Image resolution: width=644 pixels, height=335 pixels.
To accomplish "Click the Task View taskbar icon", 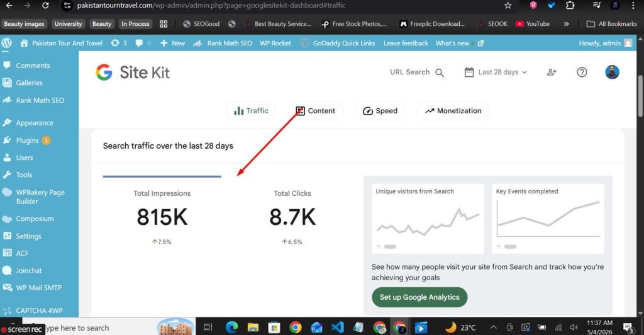I will [x=208, y=327].
